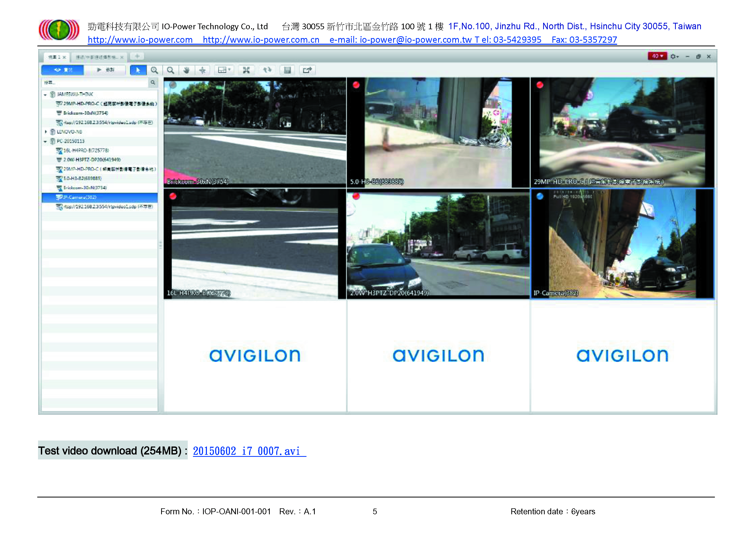The image size is (756, 535).
Task: Collapse the JAMESWU-THINK server node
Action: click(45, 95)
